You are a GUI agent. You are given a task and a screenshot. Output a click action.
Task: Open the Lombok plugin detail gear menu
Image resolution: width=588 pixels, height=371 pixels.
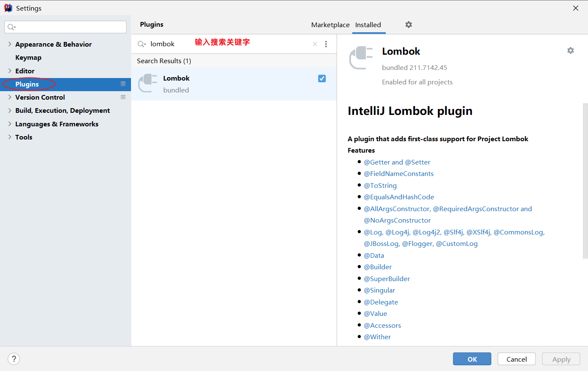click(570, 50)
